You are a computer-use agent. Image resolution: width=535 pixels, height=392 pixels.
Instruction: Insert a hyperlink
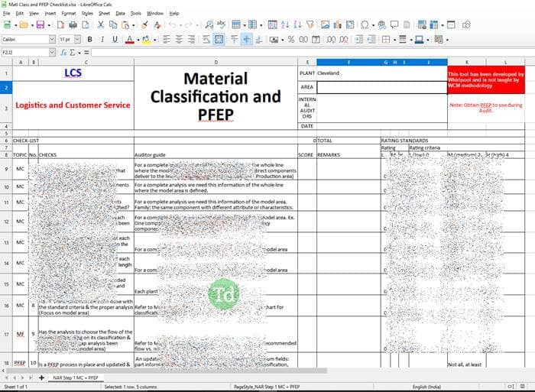pos(382,24)
